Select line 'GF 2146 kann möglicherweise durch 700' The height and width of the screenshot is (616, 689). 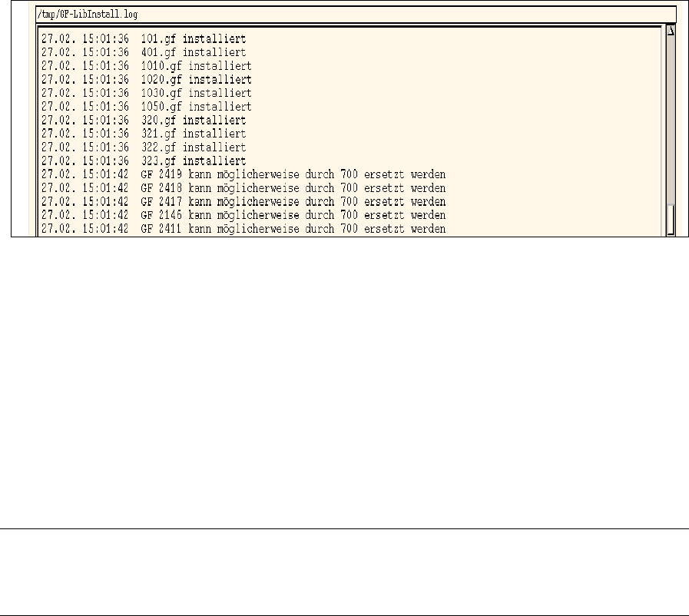tap(243, 215)
